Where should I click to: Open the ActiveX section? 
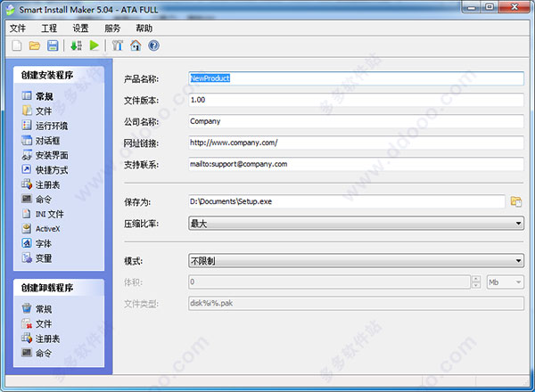coord(41,229)
